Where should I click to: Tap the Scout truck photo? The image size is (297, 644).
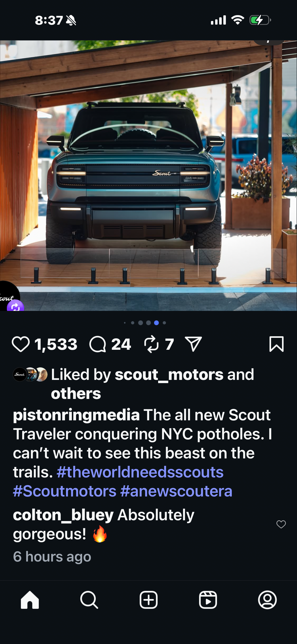click(148, 174)
